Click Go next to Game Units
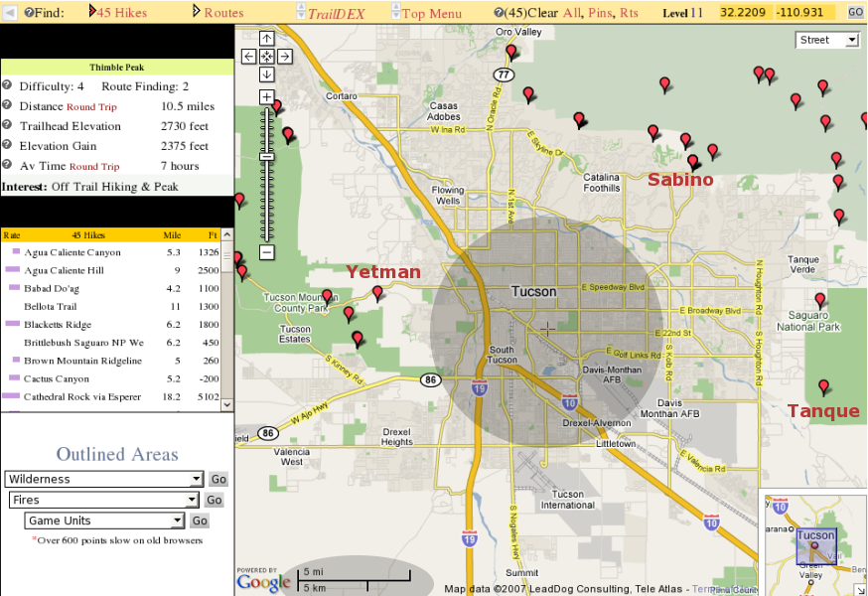This screenshot has height=596, width=868. tap(200, 521)
